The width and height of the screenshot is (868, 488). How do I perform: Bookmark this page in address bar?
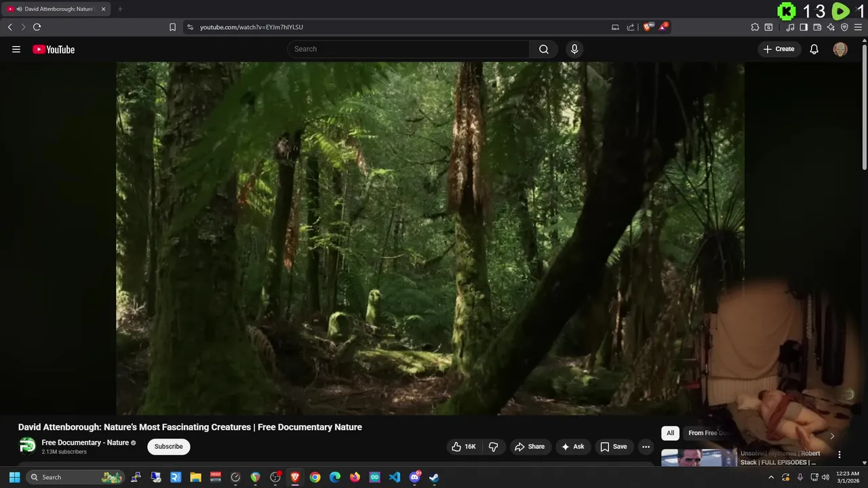coord(172,27)
